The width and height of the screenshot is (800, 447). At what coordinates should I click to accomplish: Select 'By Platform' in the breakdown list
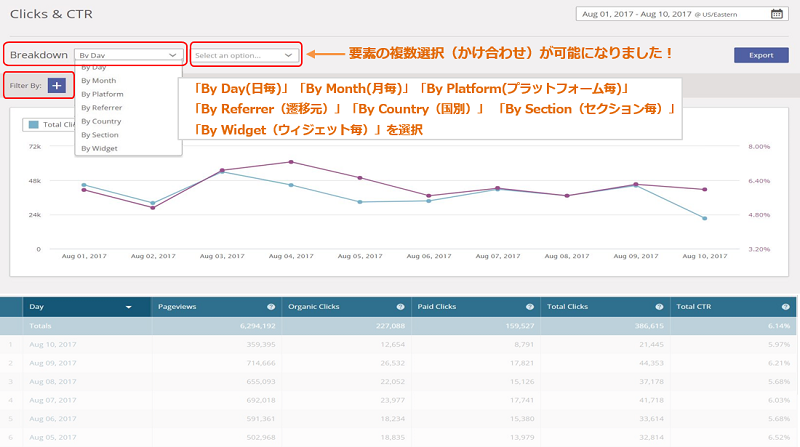pyautogui.click(x=102, y=93)
